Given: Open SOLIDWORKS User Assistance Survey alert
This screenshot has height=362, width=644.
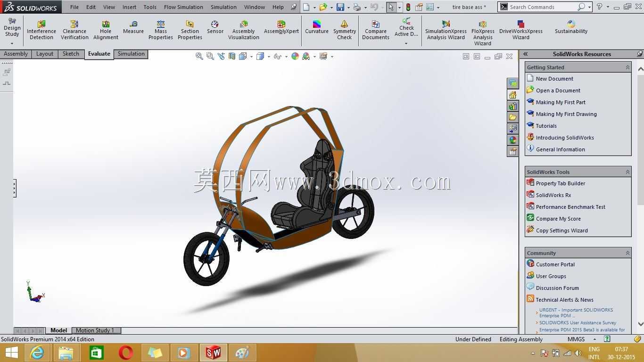Looking at the screenshot, I should coord(578,323).
